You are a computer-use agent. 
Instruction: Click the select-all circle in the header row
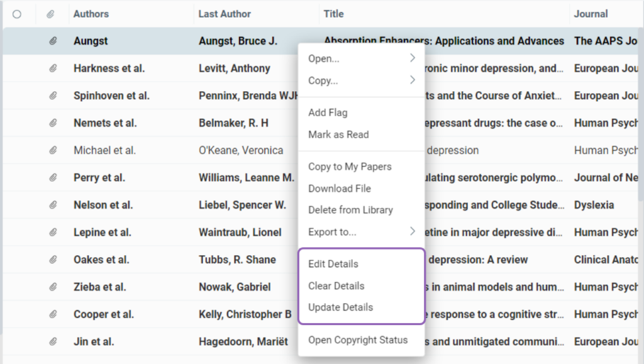coord(18,13)
